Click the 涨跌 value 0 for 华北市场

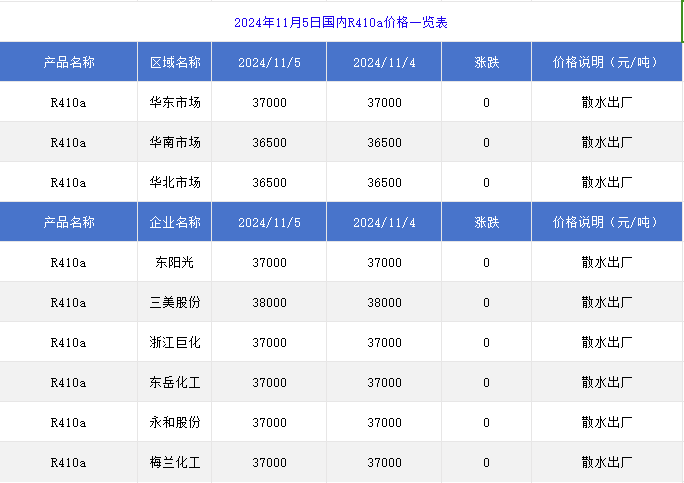486,183
